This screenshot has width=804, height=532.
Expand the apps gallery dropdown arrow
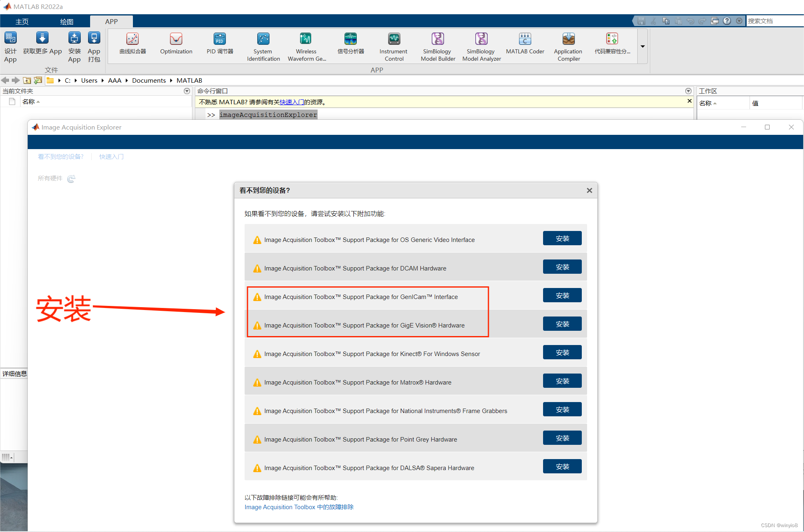[x=643, y=46]
